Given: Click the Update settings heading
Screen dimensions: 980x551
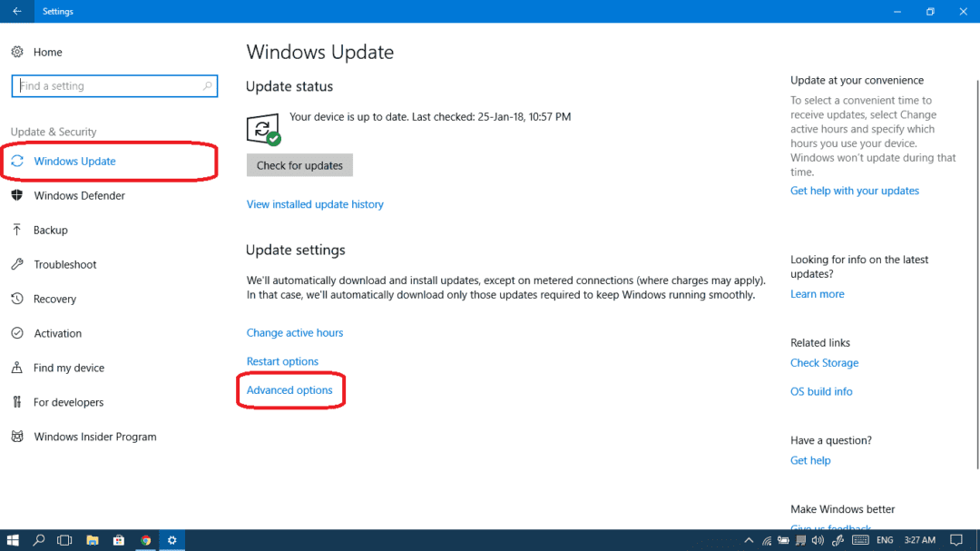Looking at the screenshot, I should 295,251.
